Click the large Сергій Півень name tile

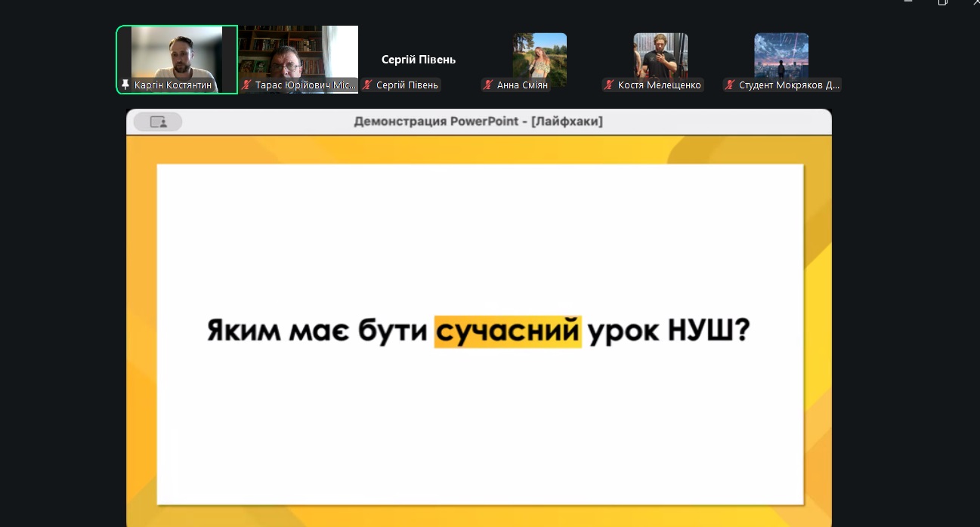click(419, 60)
